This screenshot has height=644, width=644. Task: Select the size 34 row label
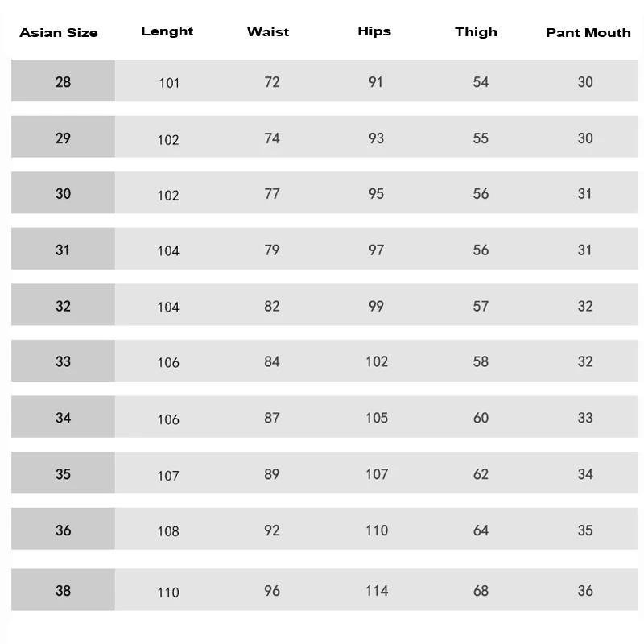[x=63, y=418]
